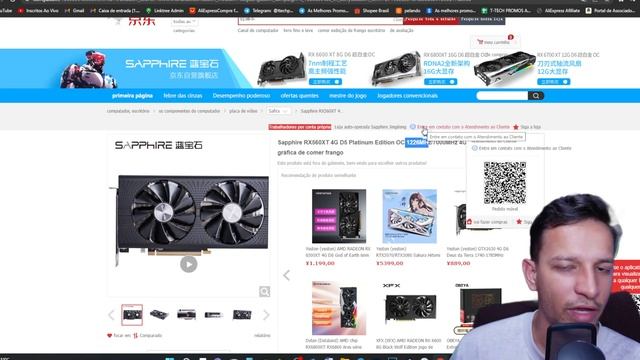Select the fourth product thumbnail

pos(213,315)
